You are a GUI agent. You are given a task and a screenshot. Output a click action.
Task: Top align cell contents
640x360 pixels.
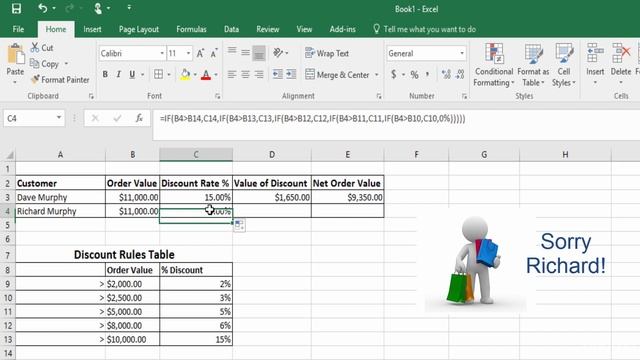point(232,52)
